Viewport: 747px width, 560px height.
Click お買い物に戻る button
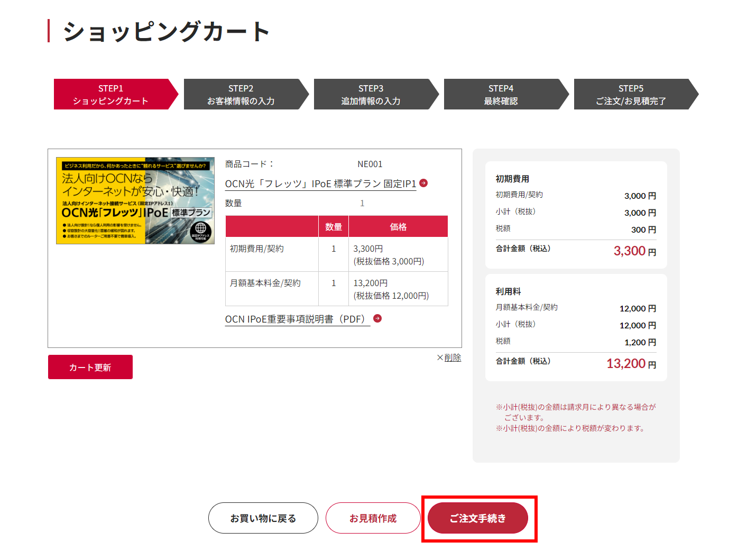coord(263,518)
